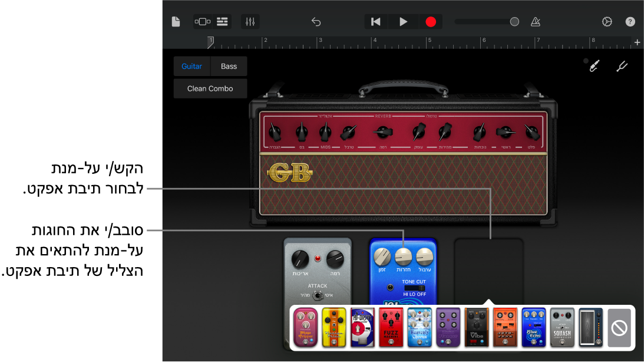Click the Reverb רמה level knob
Image resolution: width=644 pixels, height=362 pixels.
point(383,132)
